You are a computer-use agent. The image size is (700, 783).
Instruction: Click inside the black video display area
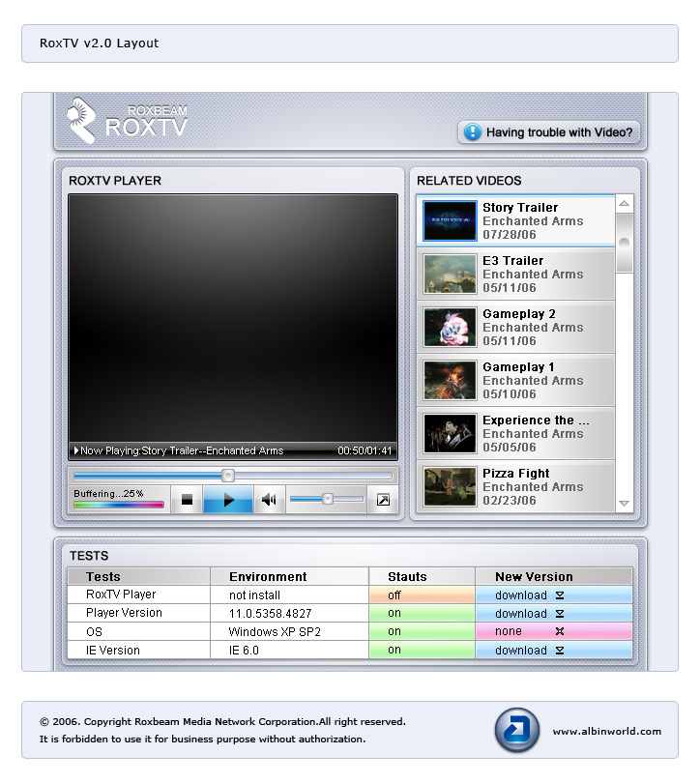pyautogui.click(x=233, y=318)
